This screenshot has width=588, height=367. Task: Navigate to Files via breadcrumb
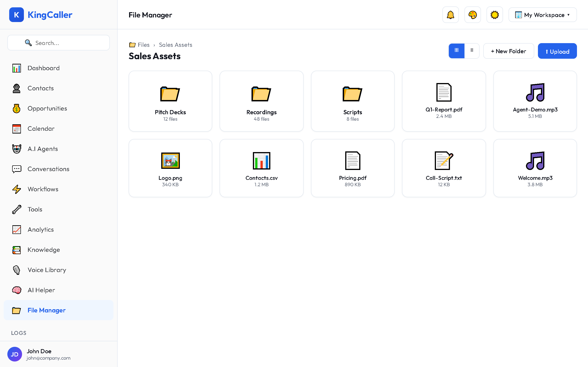pyautogui.click(x=144, y=45)
